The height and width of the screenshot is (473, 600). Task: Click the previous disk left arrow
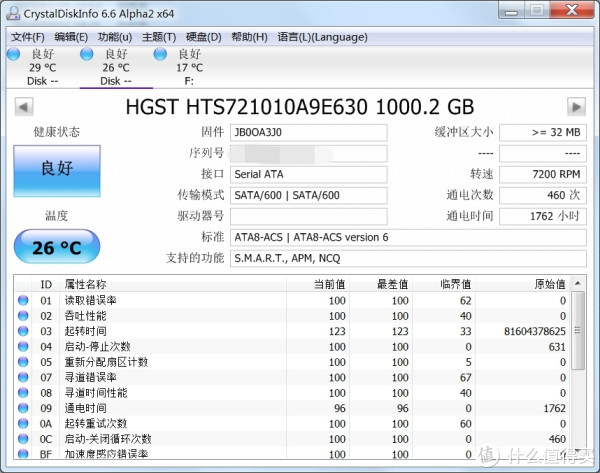point(23,107)
